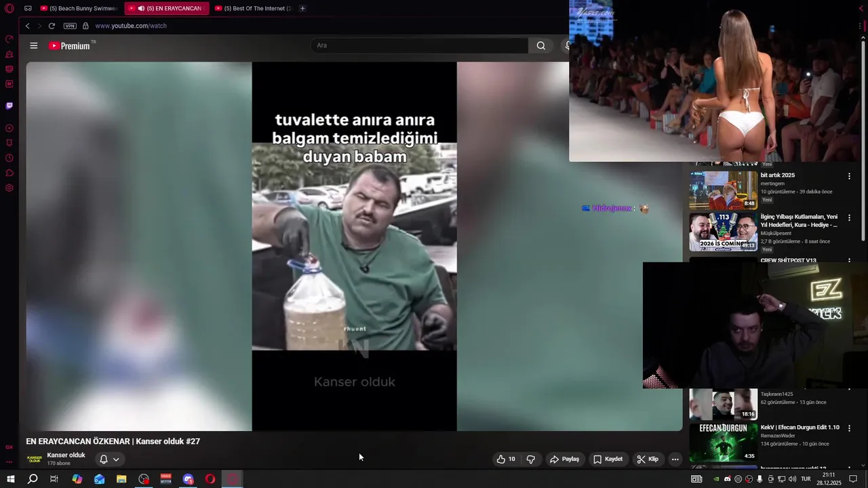The image size is (868, 488).
Task: Switch the TUR input language indicator
Action: pyautogui.click(x=806, y=479)
